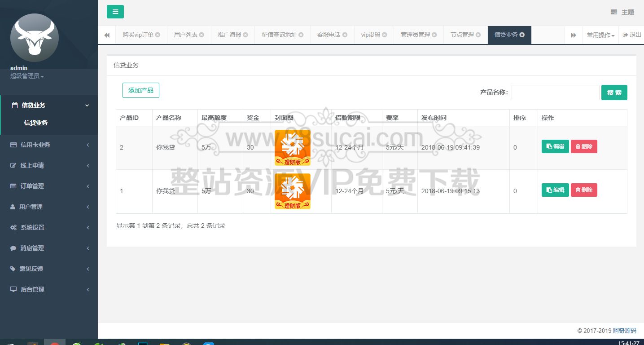Screen dimensions: 644x345
Task: Click the green hamburger menu toggle button
Action: [115, 12]
